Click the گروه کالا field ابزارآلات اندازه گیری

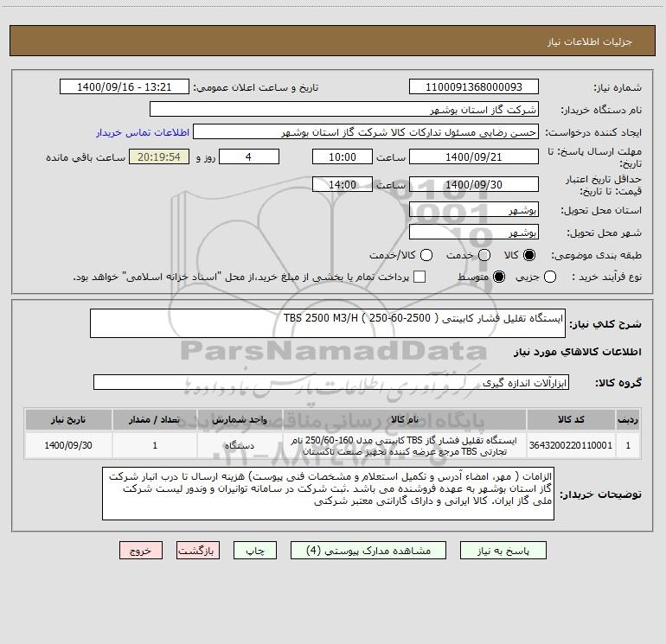coord(331,382)
